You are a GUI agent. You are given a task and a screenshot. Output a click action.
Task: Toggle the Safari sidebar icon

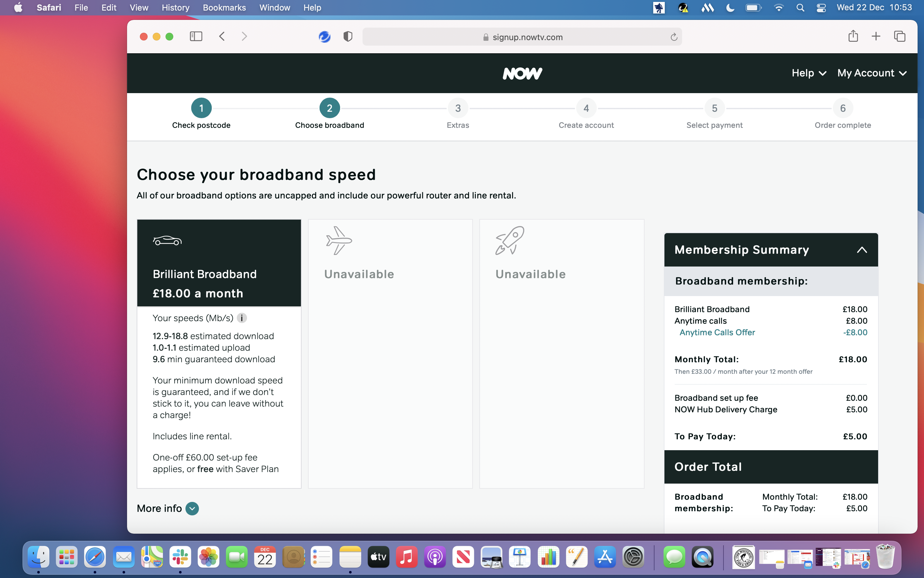196,37
